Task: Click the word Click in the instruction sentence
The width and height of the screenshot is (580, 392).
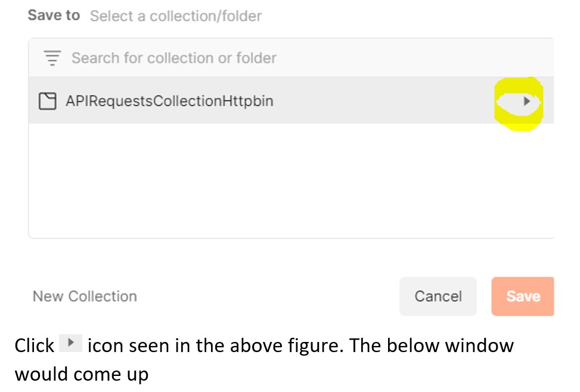Action: (34, 346)
